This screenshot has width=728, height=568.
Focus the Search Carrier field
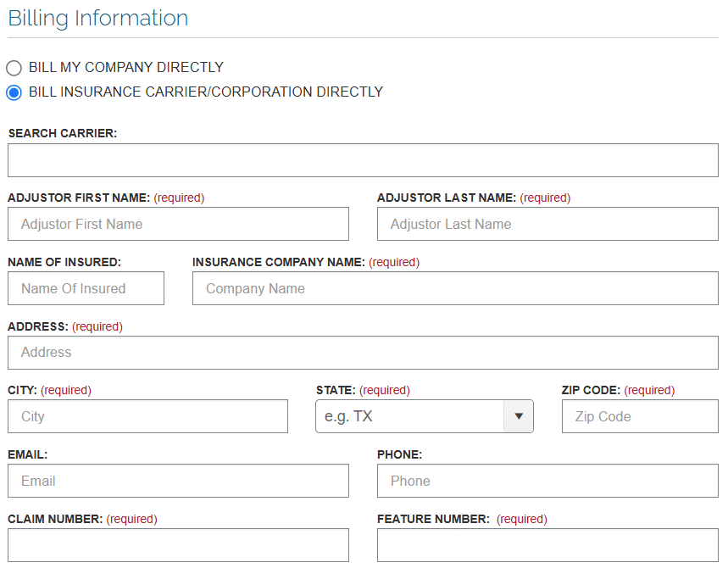pyautogui.click(x=363, y=160)
